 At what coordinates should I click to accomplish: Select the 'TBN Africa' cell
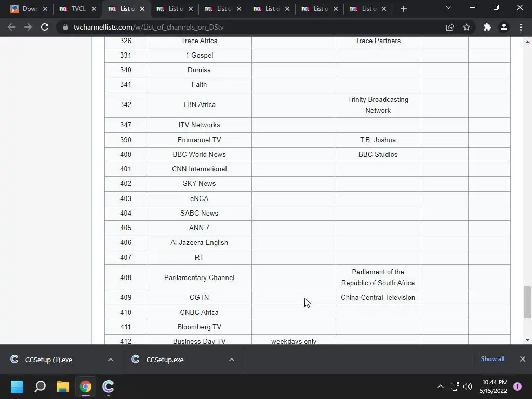coord(199,105)
